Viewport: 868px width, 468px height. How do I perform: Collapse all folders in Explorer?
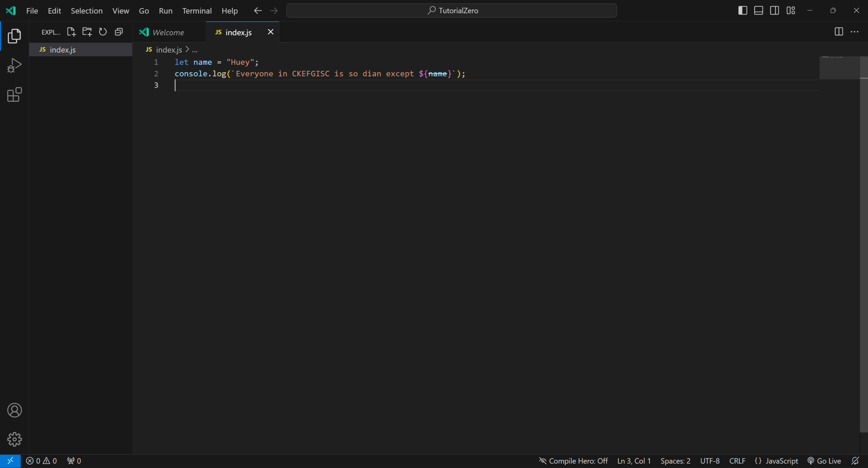click(119, 32)
